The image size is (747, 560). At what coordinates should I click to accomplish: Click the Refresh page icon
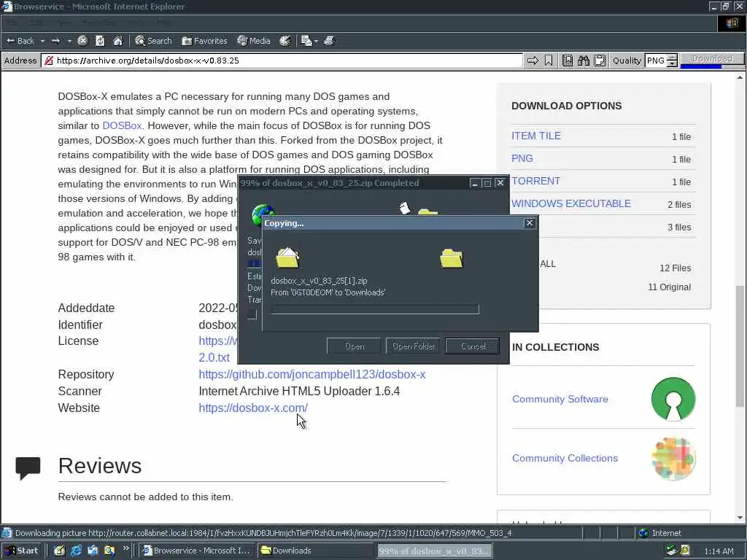100,41
